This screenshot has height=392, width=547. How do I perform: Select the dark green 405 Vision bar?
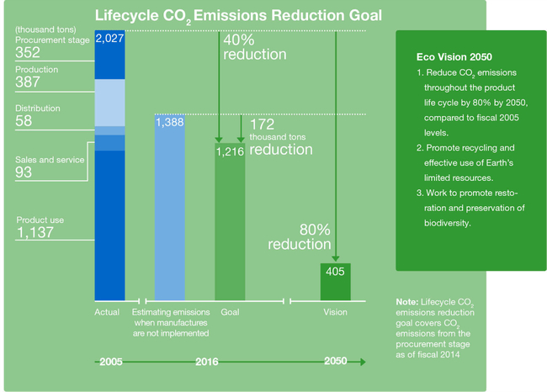(336, 281)
